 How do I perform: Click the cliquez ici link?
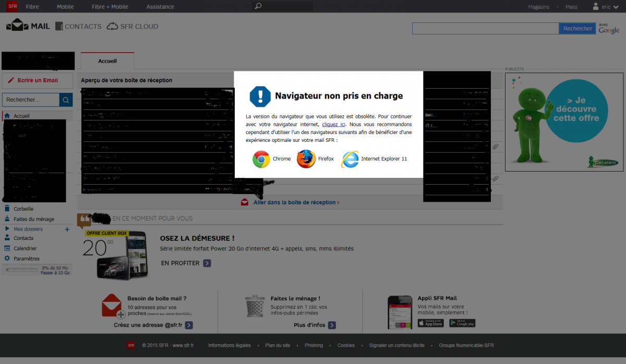[x=334, y=125]
